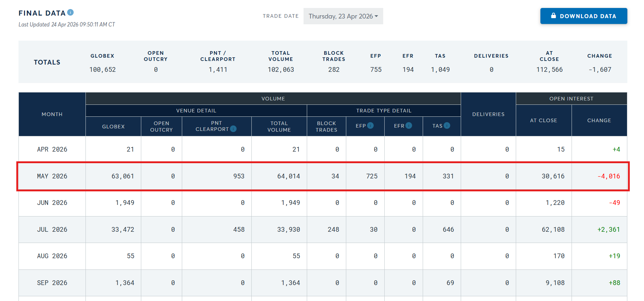Image resolution: width=644 pixels, height=301 pixels.
Task: Click the Open Interest AT CLOSE column header
Action: [543, 120]
